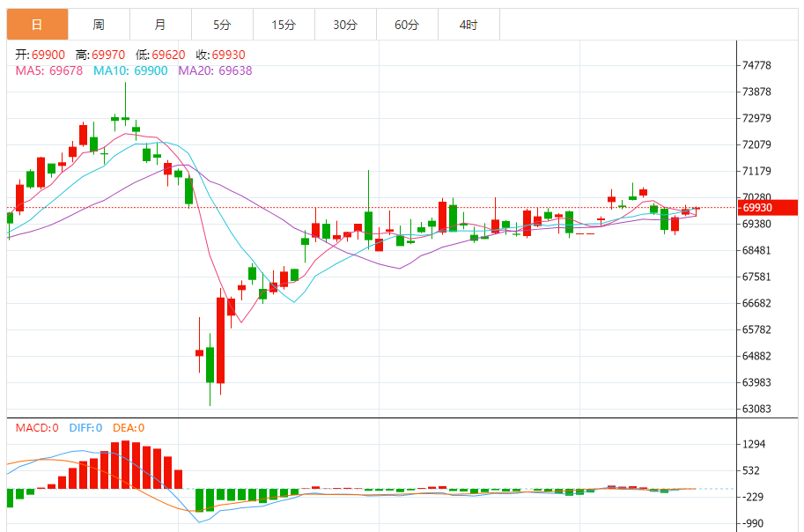This screenshot has width=804, height=532.
Task: Click the 72079 price axis label
Action: tap(756, 144)
